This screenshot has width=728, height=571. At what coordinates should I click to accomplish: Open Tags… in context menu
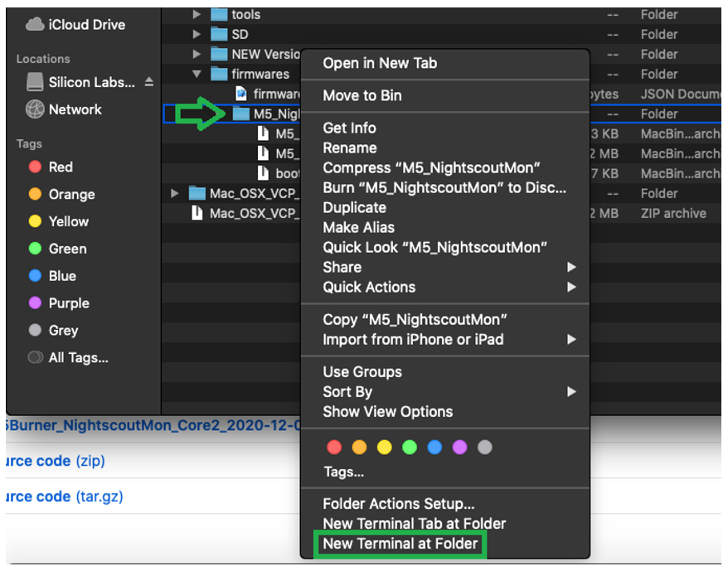click(x=344, y=472)
